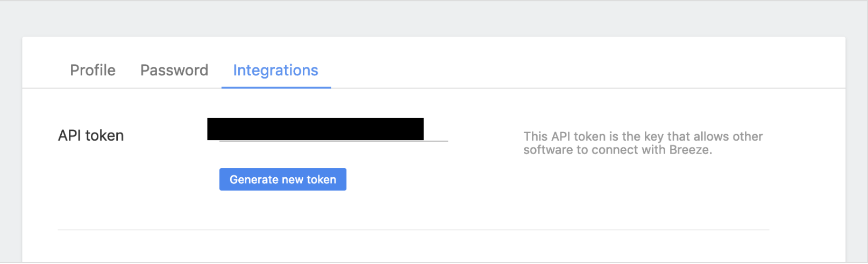Click the horizontal divider below the token section
Screen dimensions: 868x264
[x=413, y=230]
